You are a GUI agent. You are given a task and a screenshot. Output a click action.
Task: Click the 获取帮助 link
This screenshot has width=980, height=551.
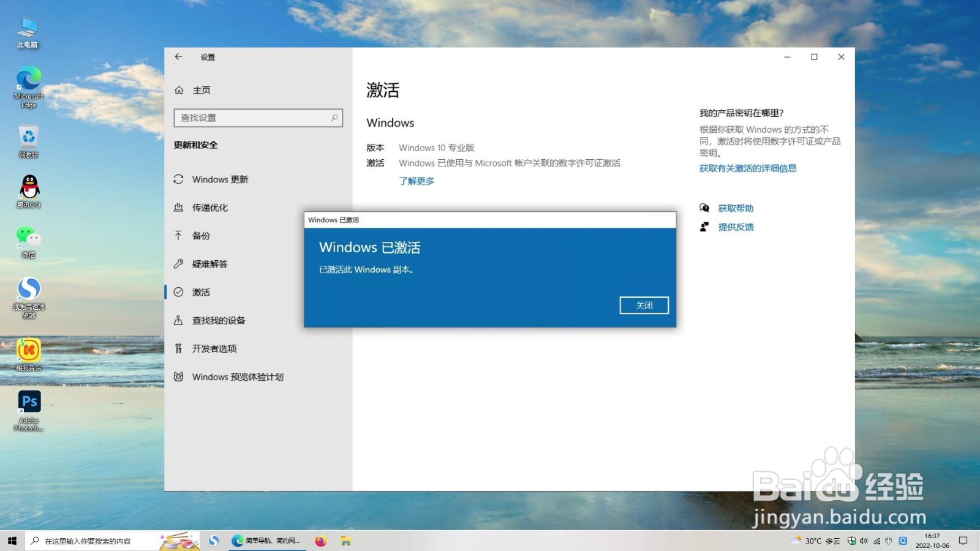coord(736,208)
